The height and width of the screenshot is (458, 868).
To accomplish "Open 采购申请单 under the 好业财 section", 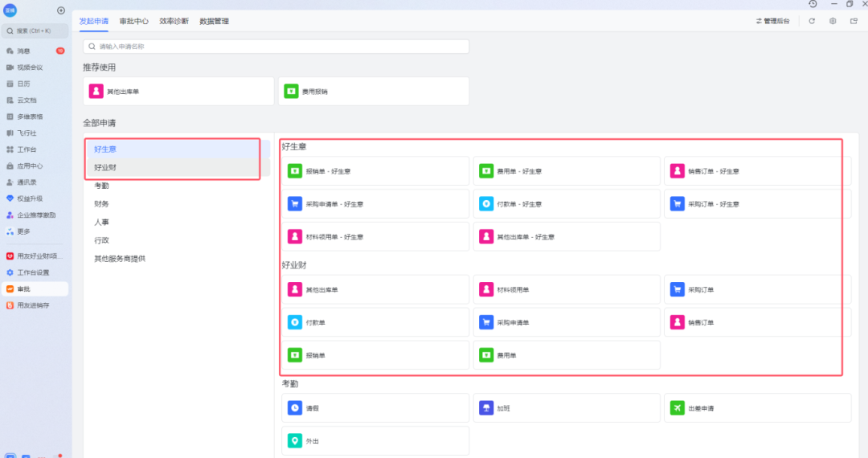I will [x=567, y=322].
